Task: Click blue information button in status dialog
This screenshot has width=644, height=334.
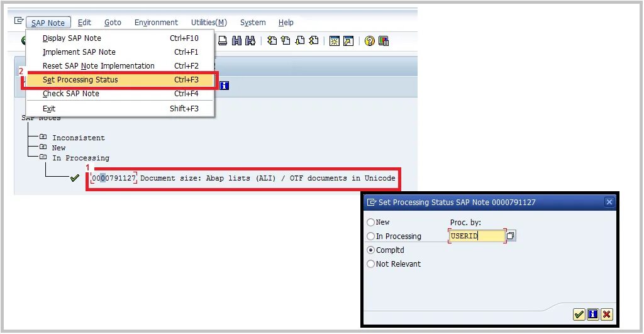Action: (x=592, y=315)
